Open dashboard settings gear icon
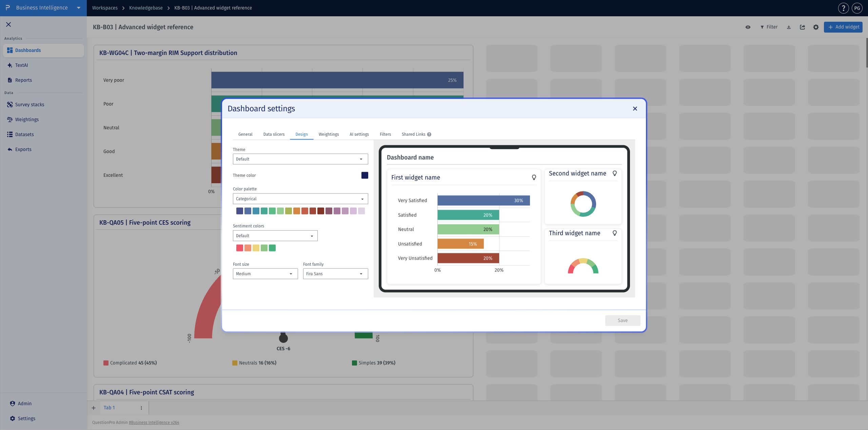Viewport: 868px width, 430px height. 816,27
